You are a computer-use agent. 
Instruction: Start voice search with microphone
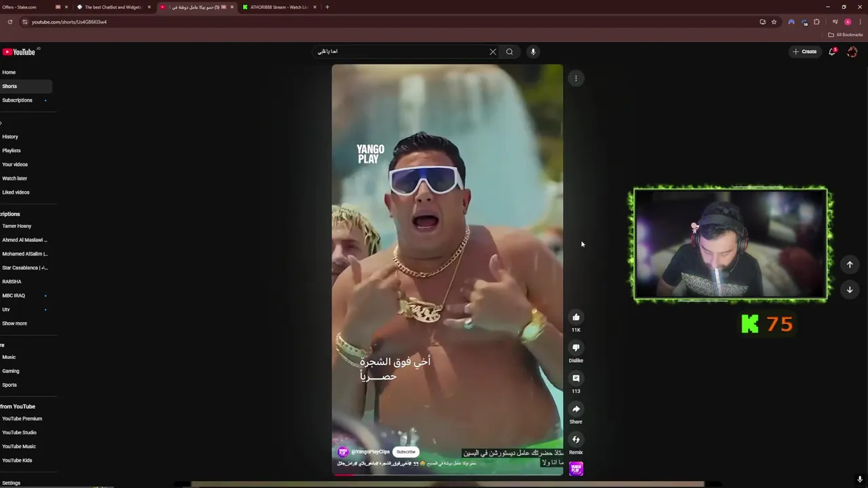[x=533, y=52]
